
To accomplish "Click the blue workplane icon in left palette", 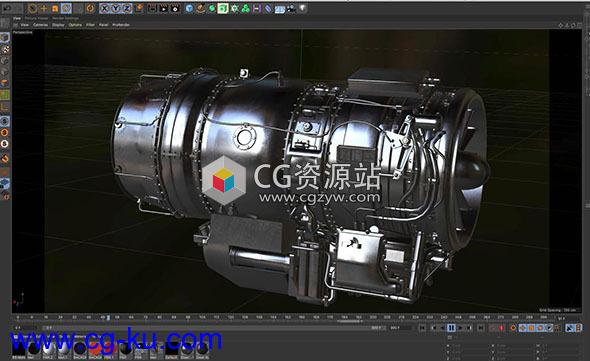I will click(5, 183).
